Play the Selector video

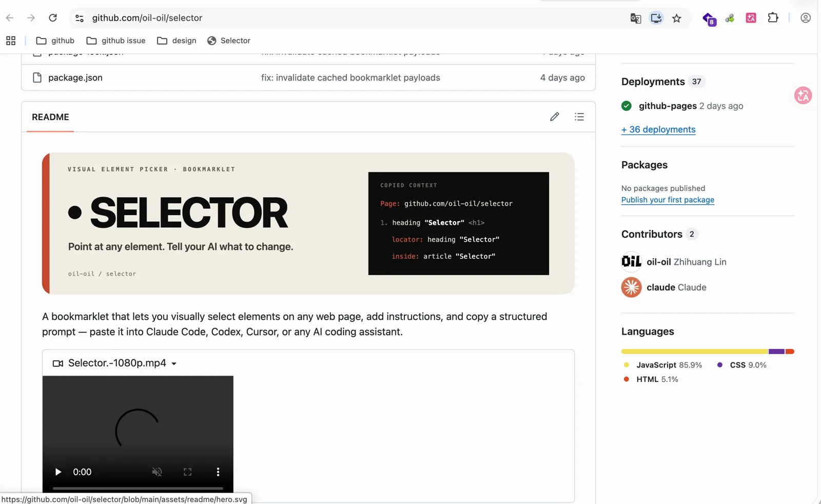(58, 472)
